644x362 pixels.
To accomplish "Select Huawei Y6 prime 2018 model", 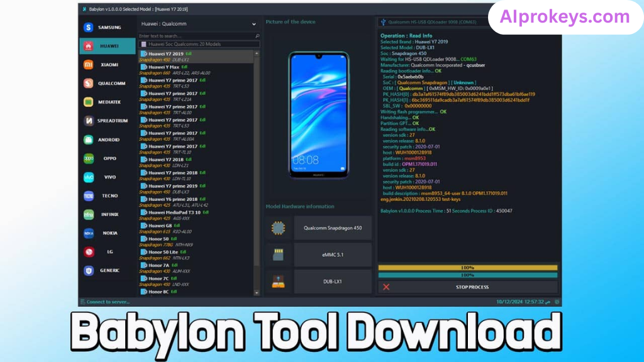I will (x=196, y=202).
